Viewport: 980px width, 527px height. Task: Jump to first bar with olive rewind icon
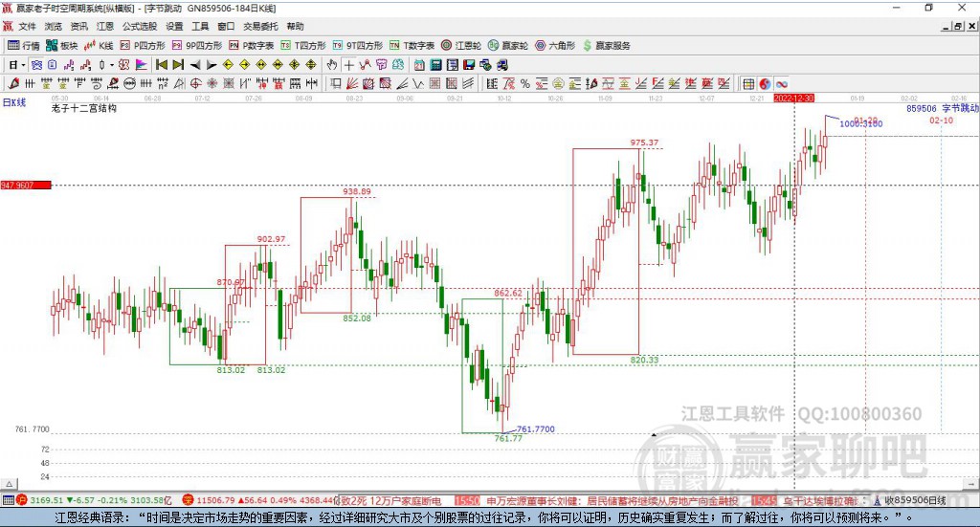point(161,65)
